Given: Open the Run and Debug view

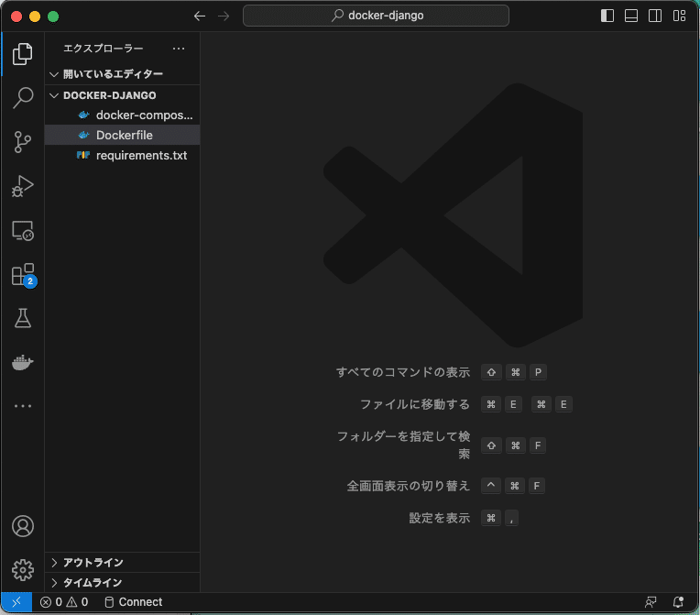Looking at the screenshot, I should click(x=22, y=186).
